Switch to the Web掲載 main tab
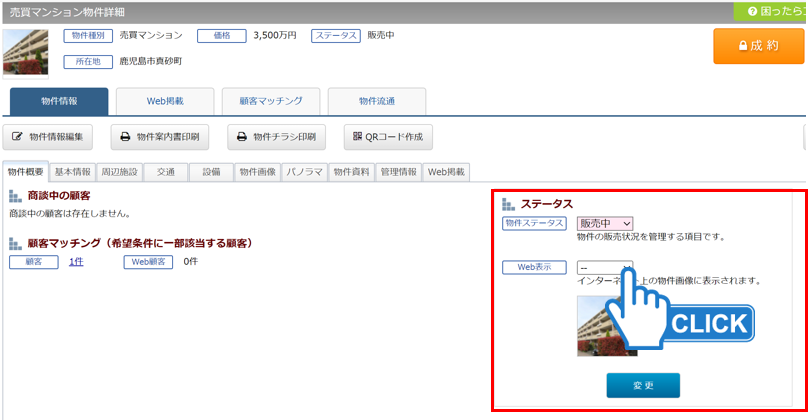 pyautogui.click(x=165, y=101)
